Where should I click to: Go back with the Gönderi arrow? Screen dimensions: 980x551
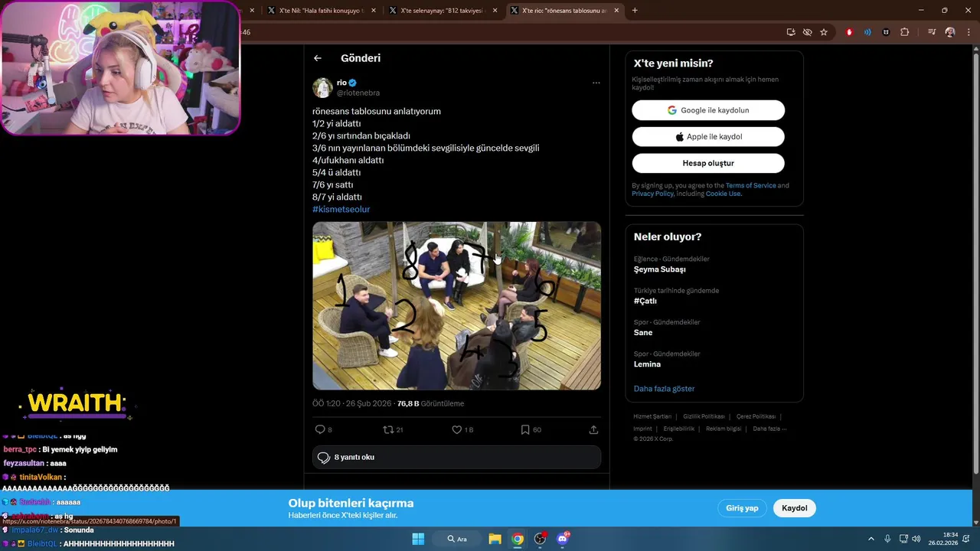click(x=318, y=58)
